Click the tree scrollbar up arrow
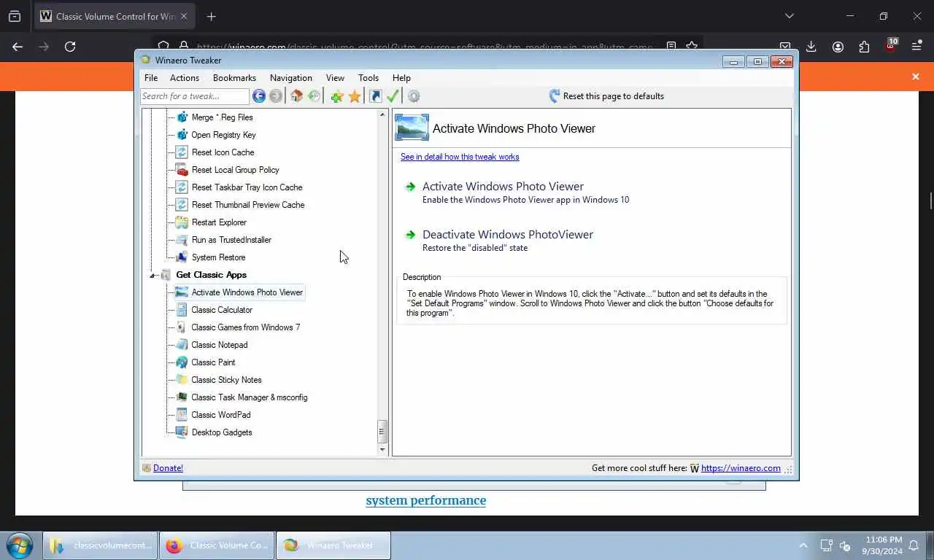 (382, 114)
